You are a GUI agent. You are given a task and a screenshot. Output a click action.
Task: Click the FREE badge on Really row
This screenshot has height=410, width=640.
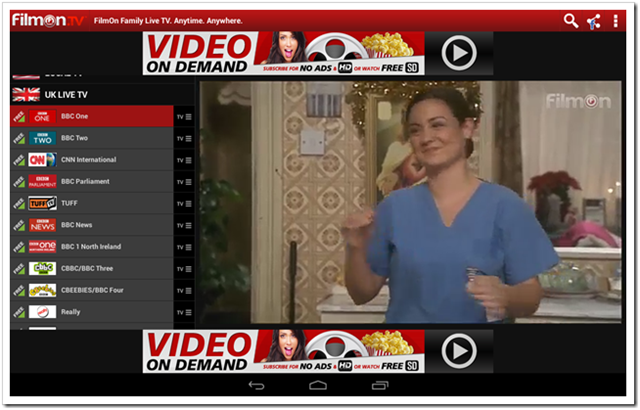click(x=19, y=312)
